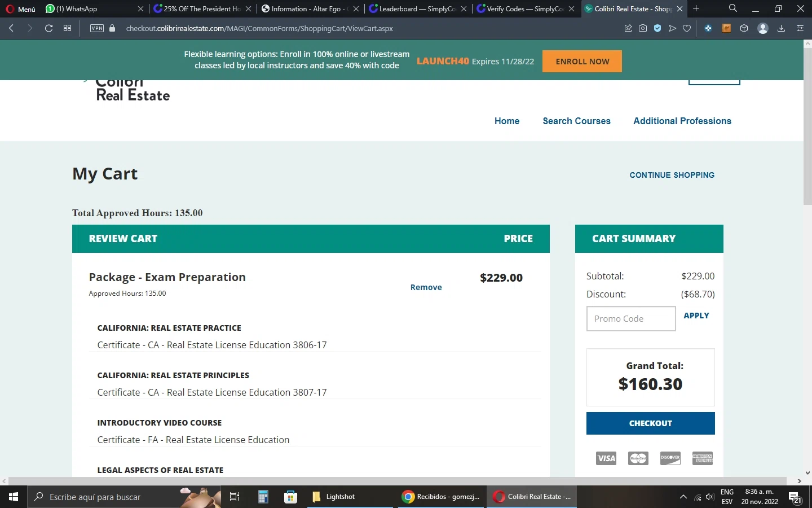Click the scrollbar down arrow
Image resolution: width=812 pixels, height=508 pixels.
pyautogui.click(x=807, y=473)
